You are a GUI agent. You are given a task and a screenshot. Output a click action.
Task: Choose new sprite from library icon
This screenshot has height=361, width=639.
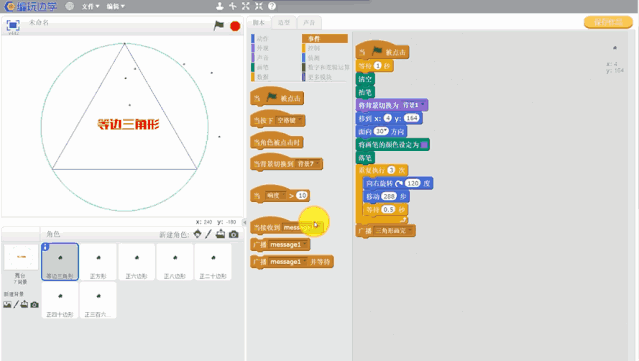197,234
